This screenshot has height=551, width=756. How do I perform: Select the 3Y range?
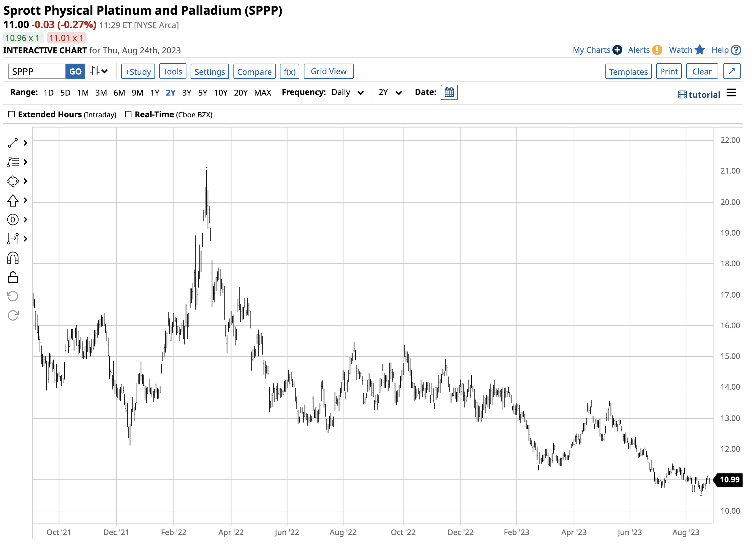click(x=187, y=93)
